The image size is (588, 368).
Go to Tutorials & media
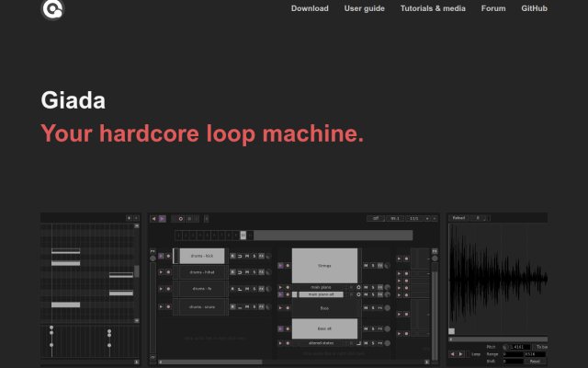[433, 8]
